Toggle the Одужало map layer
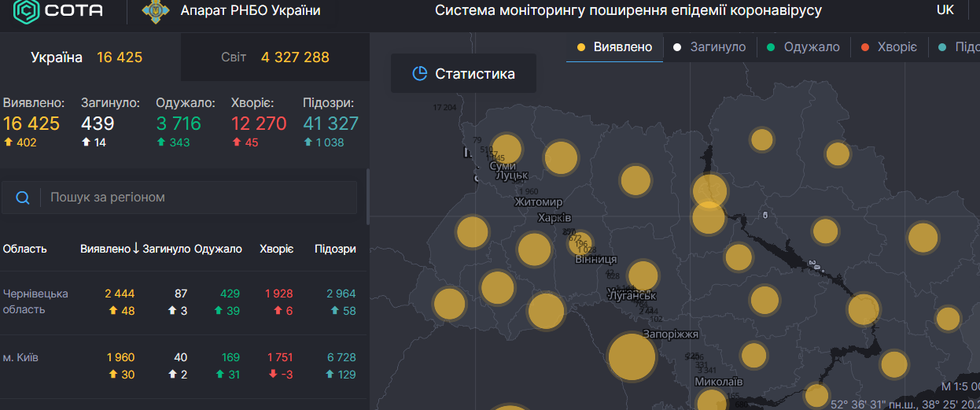This screenshot has width=980, height=410. point(805,47)
